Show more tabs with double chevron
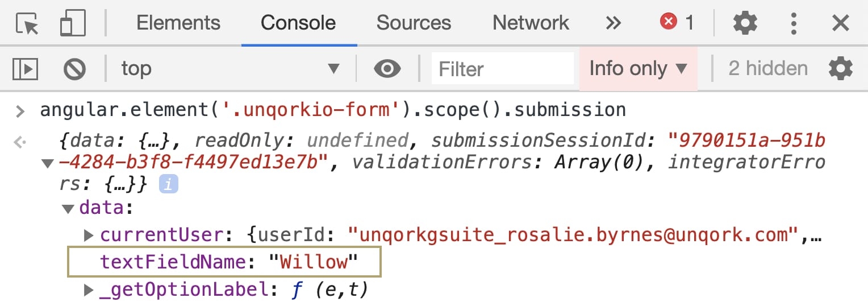The height and width of the screenshot is (306, 868). click(x=613, y=23)
